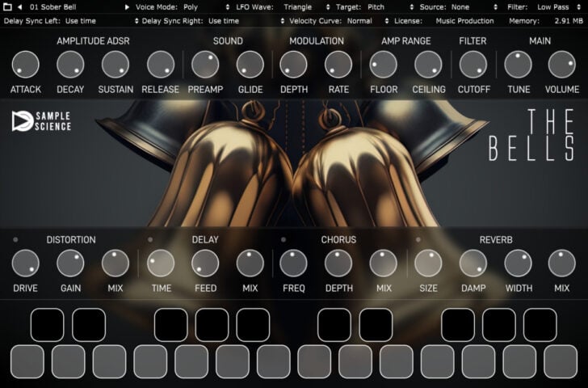The width and height of the screenshot is (588, 388).
Task: Click the Glide knob
Action: click(x=250, y=65)
